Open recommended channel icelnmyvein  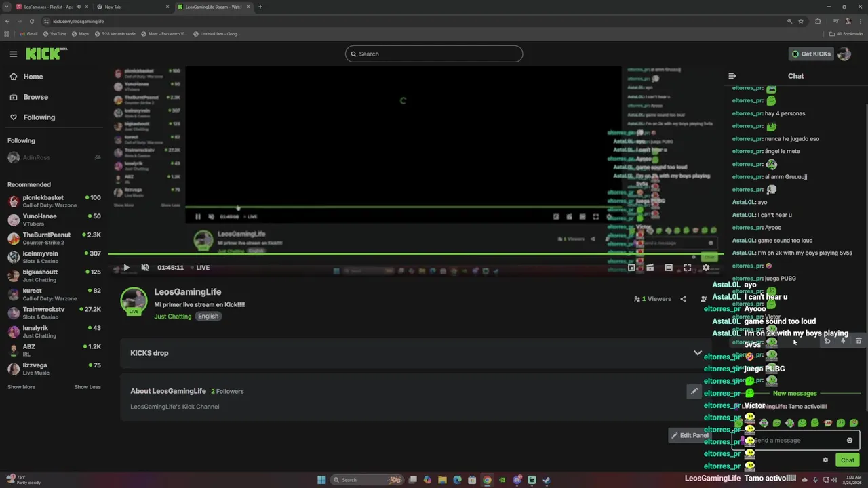[54, 257]
